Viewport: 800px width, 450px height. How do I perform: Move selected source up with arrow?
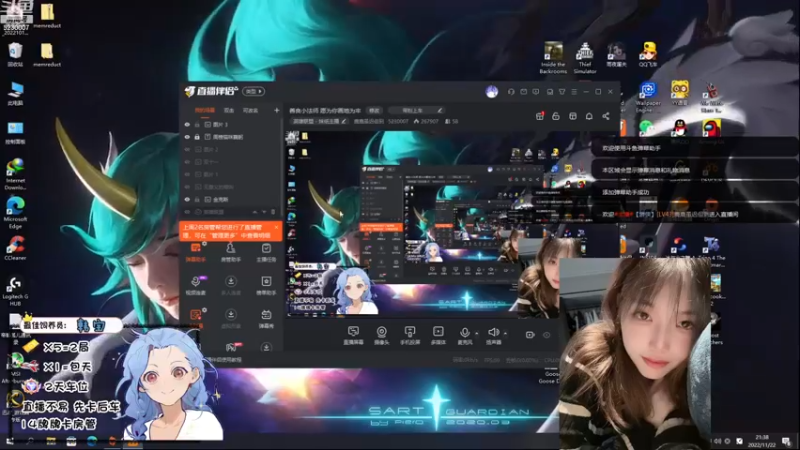click(255, 212)
